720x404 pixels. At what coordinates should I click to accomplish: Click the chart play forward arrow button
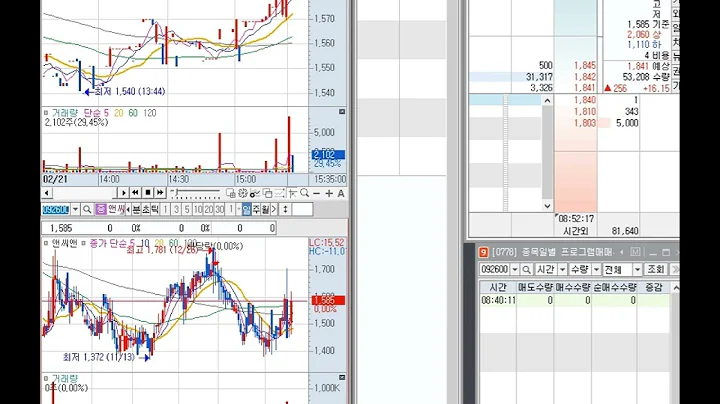[124, 193]
